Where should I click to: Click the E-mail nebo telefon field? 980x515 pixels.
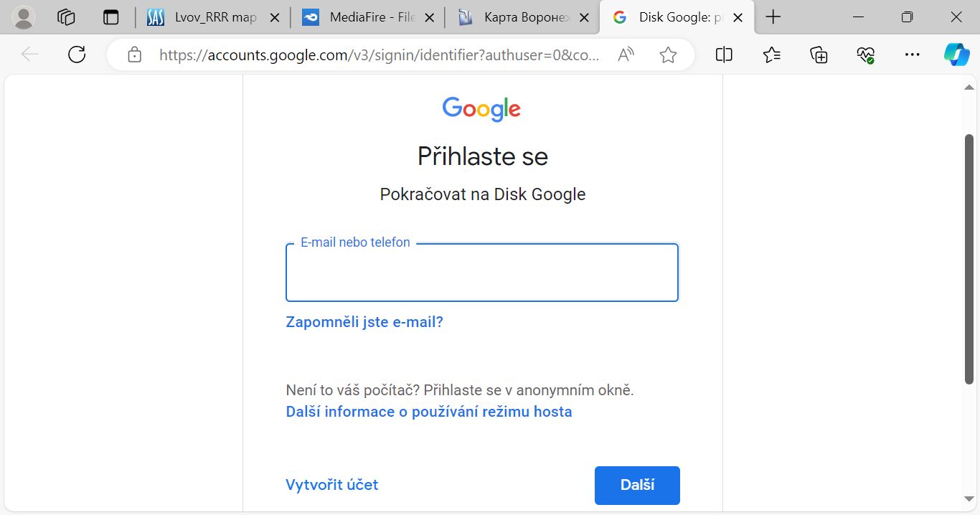click(482, 273)
